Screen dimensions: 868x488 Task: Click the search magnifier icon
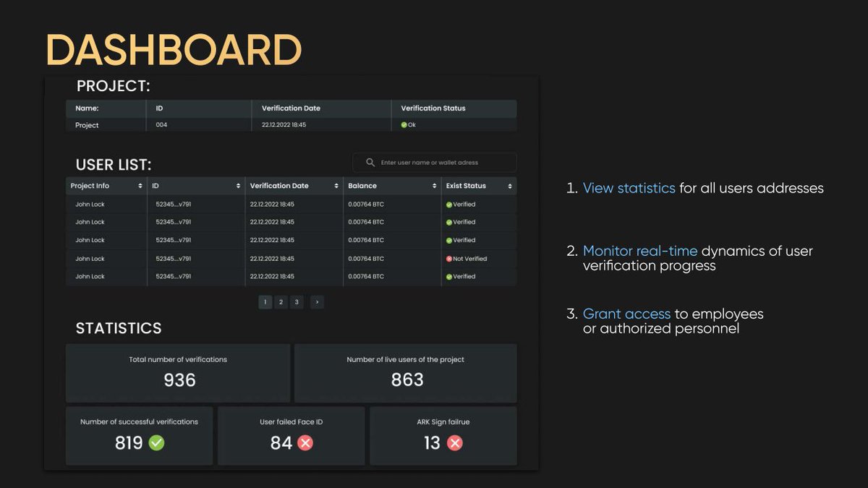(370, 163)
